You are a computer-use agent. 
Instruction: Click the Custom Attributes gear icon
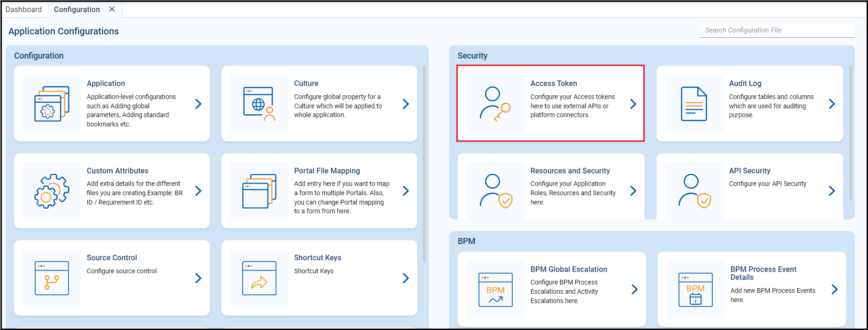tap(52, 191)
